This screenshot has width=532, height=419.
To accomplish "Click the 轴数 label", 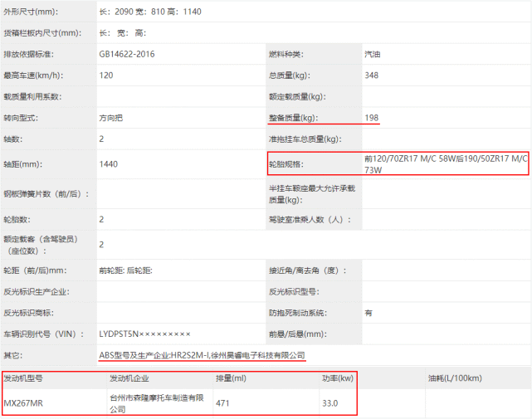I will (x=13, y=139).
